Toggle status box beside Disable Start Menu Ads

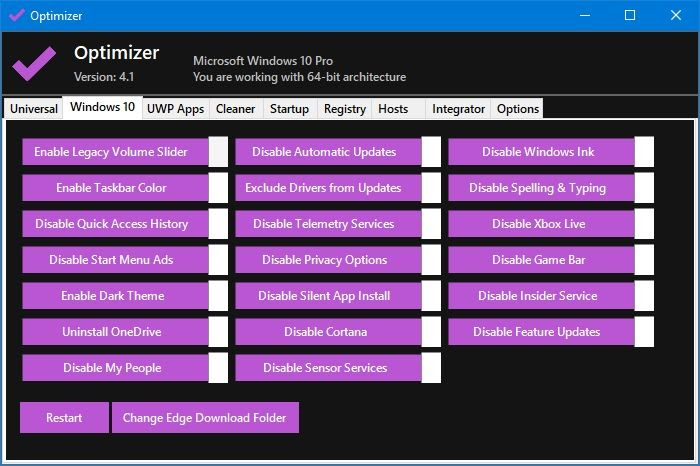point(218,260)
